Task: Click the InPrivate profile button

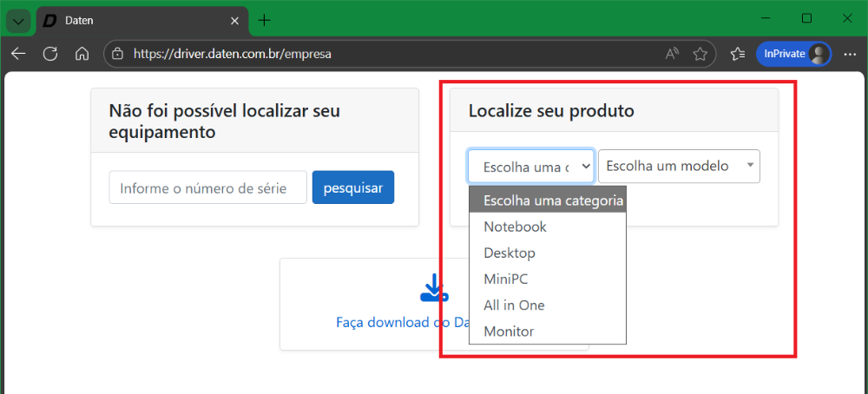Action: (x=793, y=54)
